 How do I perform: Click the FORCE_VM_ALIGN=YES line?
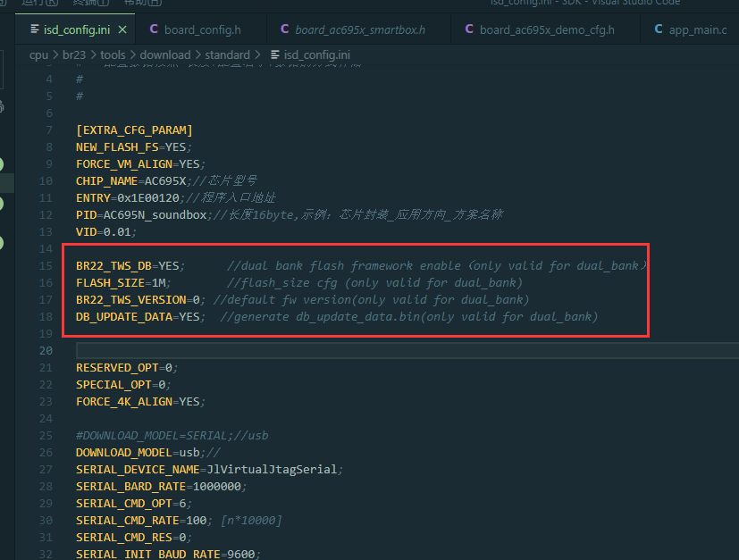click(140, 164)
